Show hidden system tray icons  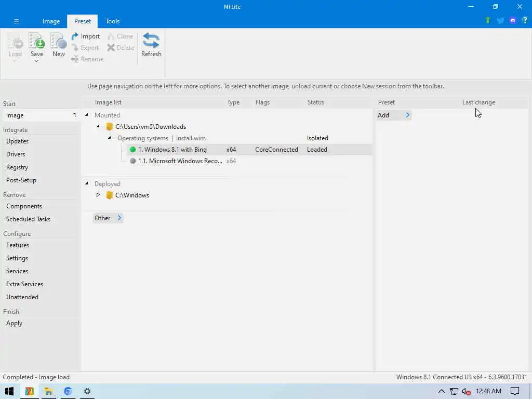tap(441, 391)
